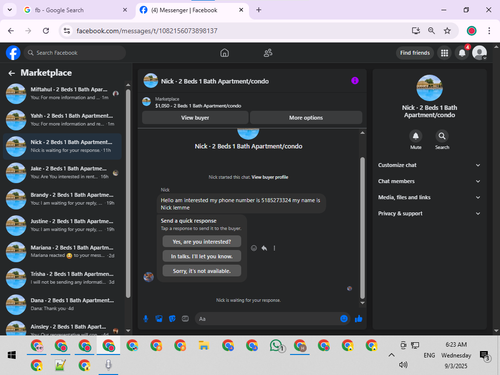Send quick reply 'Sorry, it's not available.'
The width and height of the screenshot is (500, 375).
coord(202,271)
